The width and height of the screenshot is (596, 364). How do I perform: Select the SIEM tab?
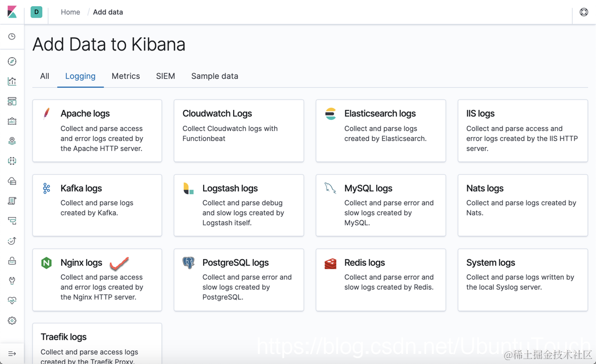tap(165, 76)
